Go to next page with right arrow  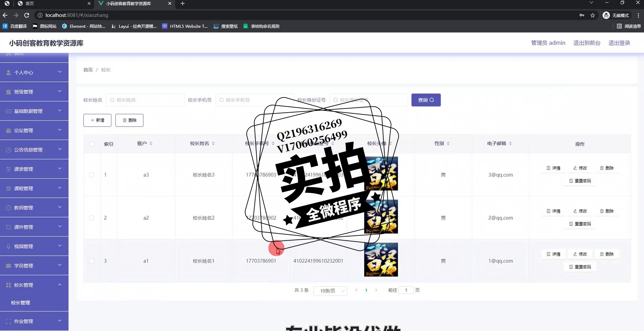pos(376,290)
